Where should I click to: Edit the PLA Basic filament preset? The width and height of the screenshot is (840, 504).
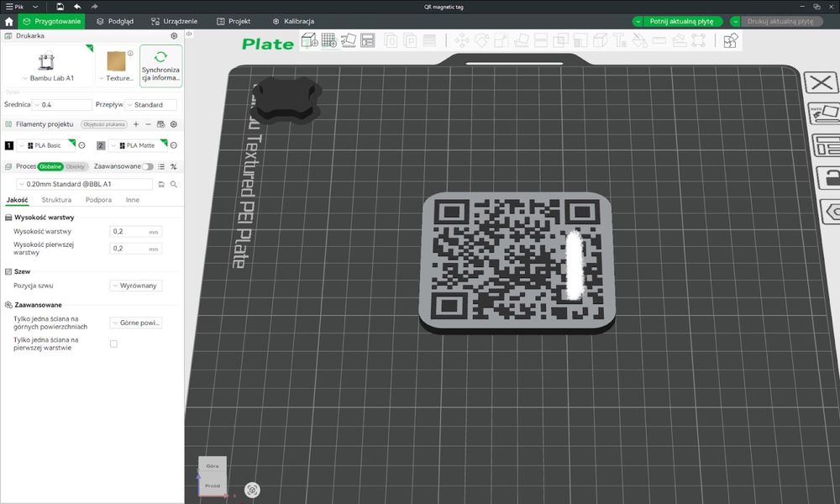click(x=82, y=145)
